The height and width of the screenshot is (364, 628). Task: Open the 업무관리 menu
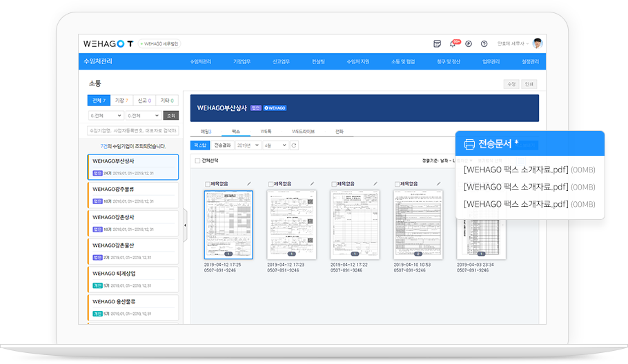[491, 61]
